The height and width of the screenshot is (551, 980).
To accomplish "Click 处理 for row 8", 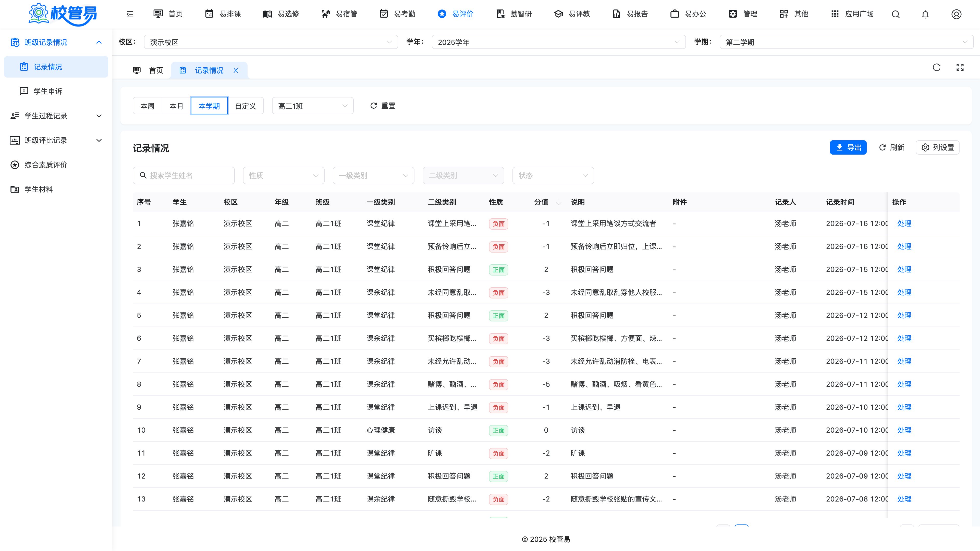I will tap(904, 384).
